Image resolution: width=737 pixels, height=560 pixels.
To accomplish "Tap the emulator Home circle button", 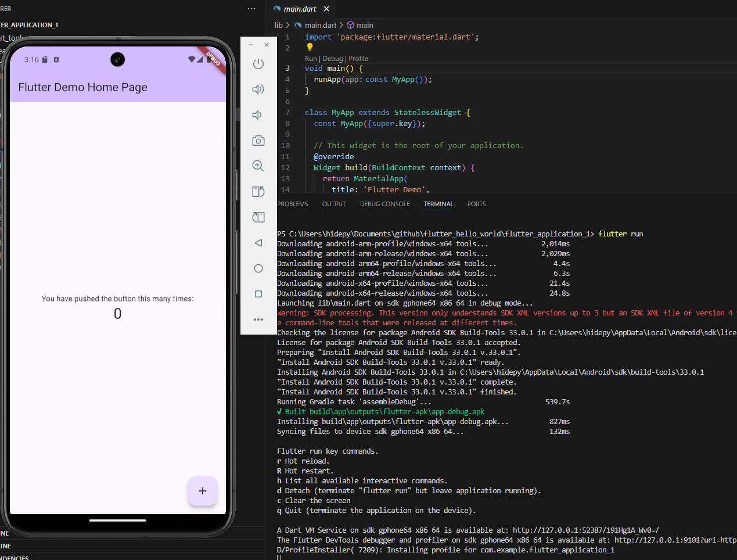I will click(x=258, y=268).
